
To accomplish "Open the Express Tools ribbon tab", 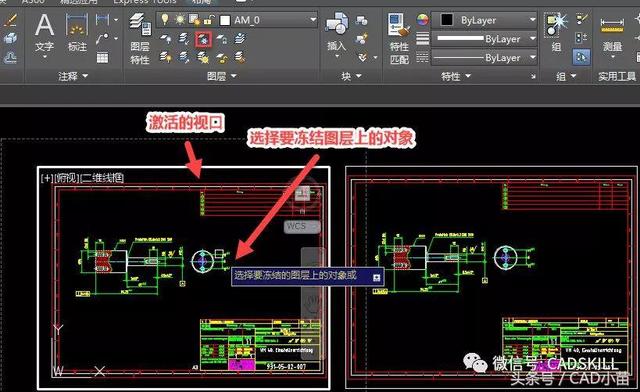I will click(144, 2).
